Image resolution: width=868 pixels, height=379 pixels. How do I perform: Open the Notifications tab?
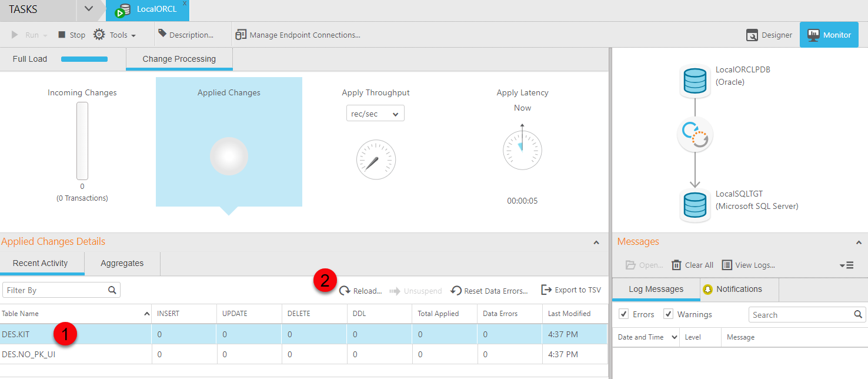pyautogui.click(x=739, y=289)
